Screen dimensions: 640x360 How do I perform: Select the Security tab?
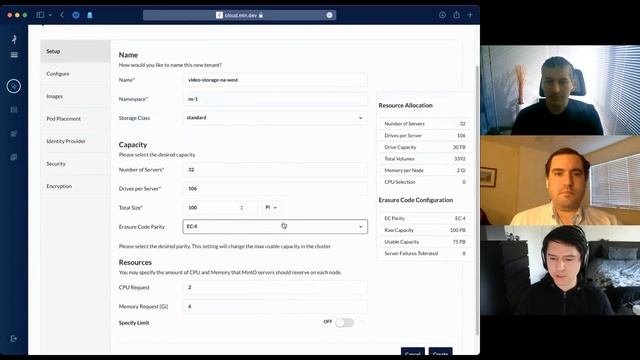tap(75, 164)
